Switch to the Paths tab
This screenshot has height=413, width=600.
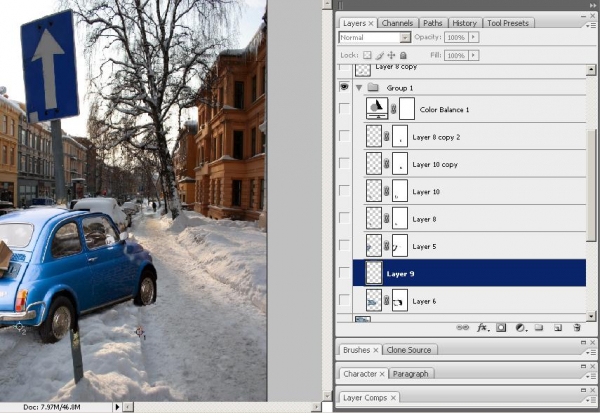point(432,23)
